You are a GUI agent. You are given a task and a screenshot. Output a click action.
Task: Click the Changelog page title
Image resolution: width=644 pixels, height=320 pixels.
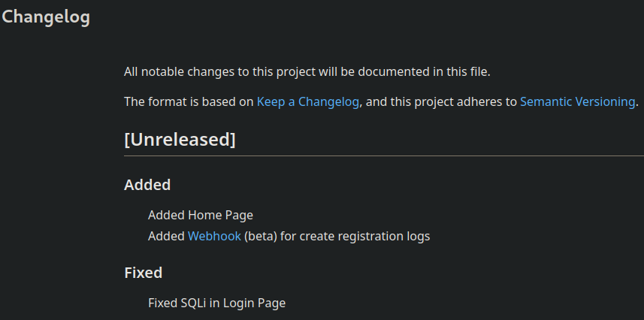click(x=46, y=18)
